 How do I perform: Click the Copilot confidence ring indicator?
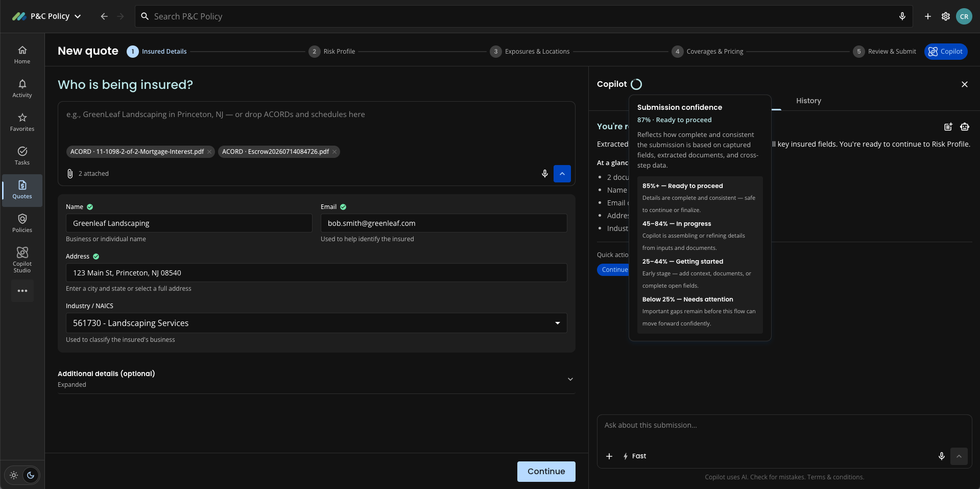pos(636,84)
